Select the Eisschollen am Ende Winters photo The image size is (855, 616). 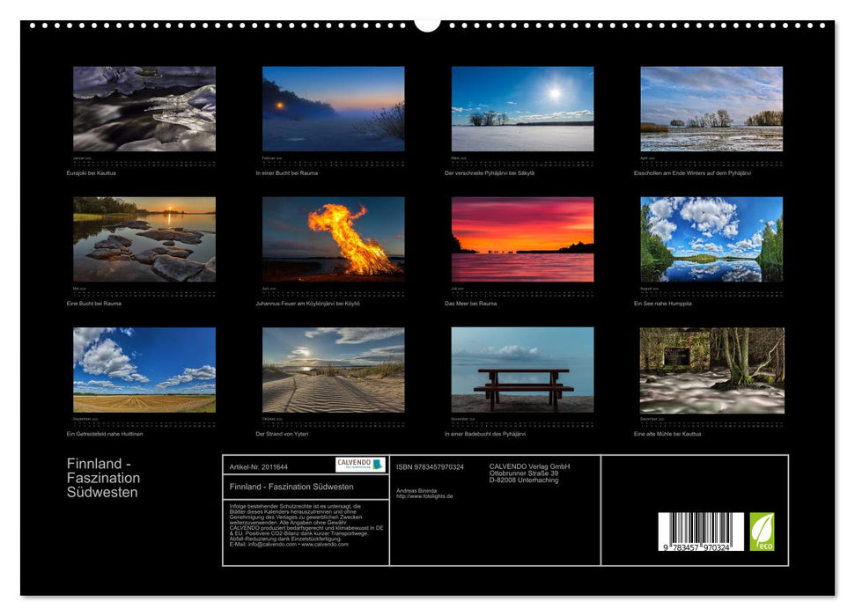click(711, 109)
